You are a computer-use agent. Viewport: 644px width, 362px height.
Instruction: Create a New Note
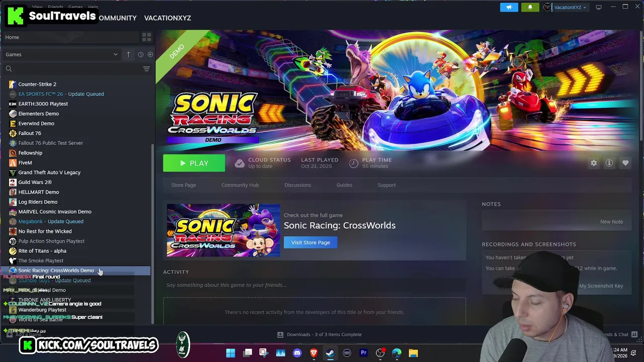611,222
